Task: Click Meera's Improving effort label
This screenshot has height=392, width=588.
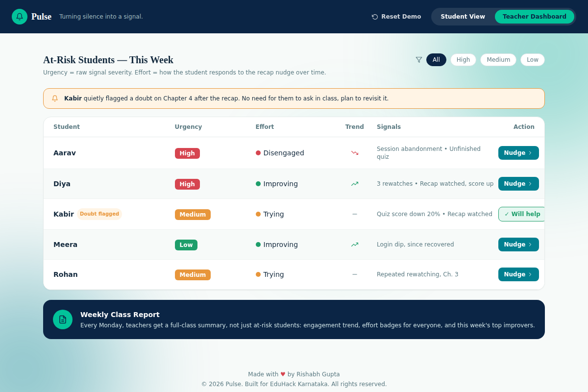Action: (281, 245)
